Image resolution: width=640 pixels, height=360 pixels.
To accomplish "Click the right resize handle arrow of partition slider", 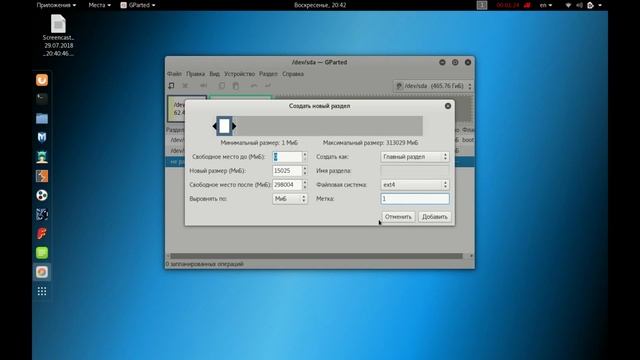I will 234,126.
